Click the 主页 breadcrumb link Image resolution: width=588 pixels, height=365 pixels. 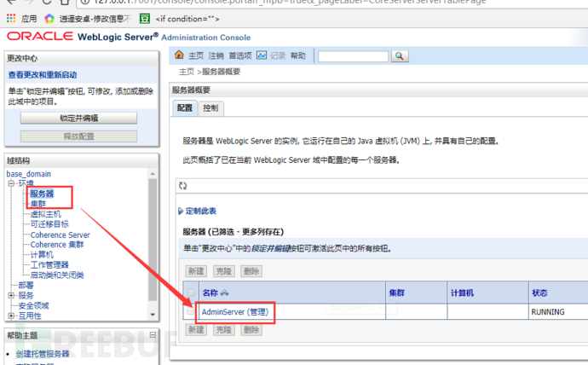click(187, 72)
